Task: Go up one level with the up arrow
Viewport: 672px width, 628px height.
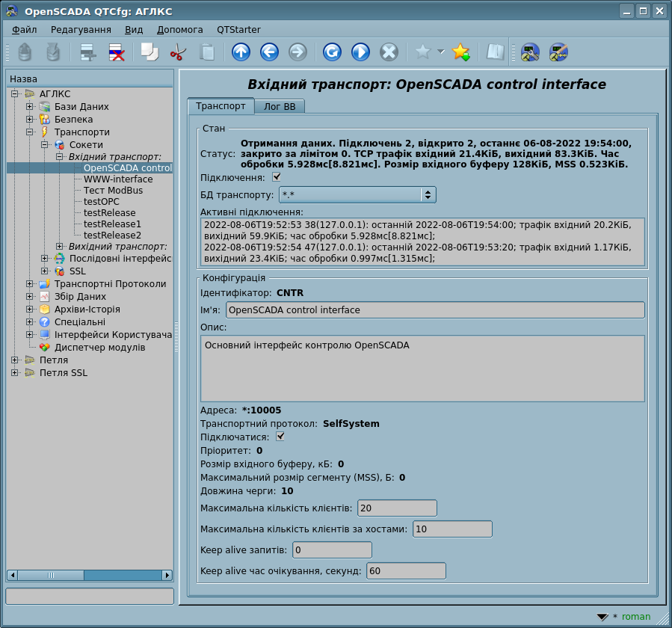Action: [x=241, y=52]
